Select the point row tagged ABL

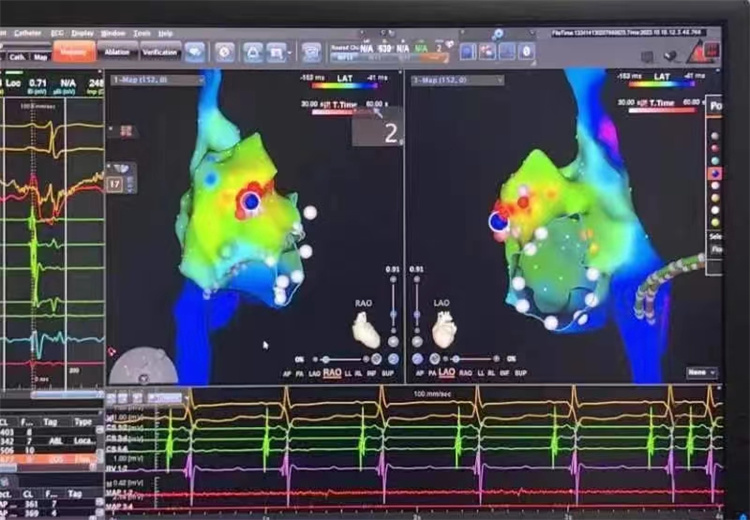tap(50, 441)
